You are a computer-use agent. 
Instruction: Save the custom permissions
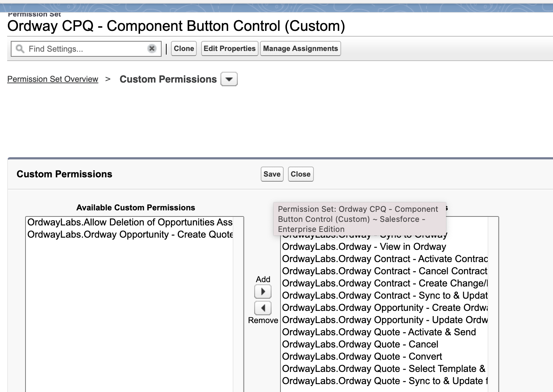click(x=272, y=174)
